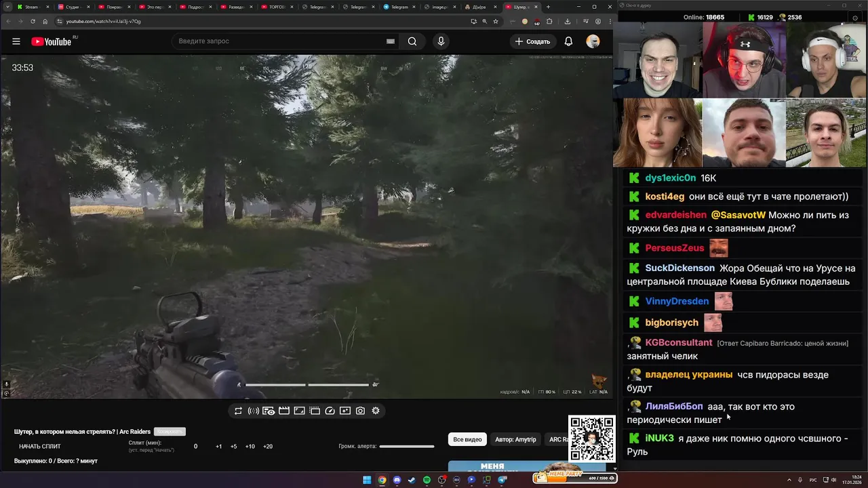868x488 pixels.
Task: Open YouTube notifications bell
Action: pyautogui.click(x=568, y=41)
